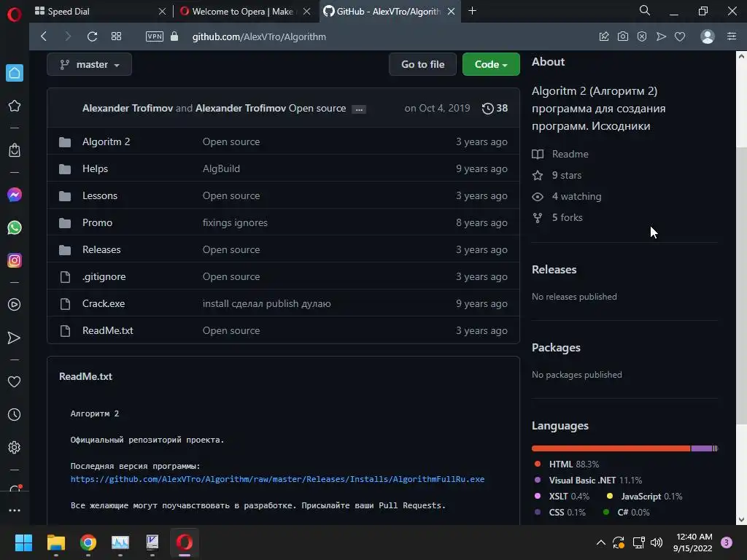Open the share/edit page icon in address bar
The image size is (747, 560).
click(603, 36)
